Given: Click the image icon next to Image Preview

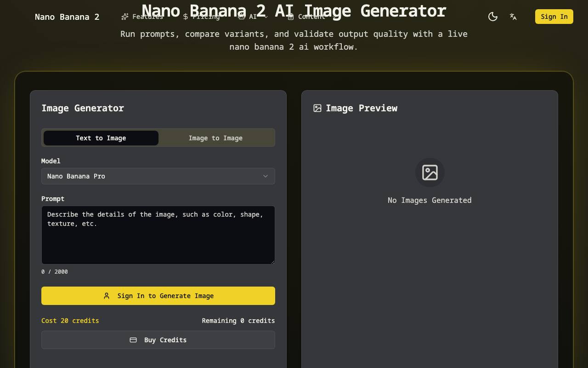Looking at the screenshot, I should pyautogui.click(x=317, y=108).
